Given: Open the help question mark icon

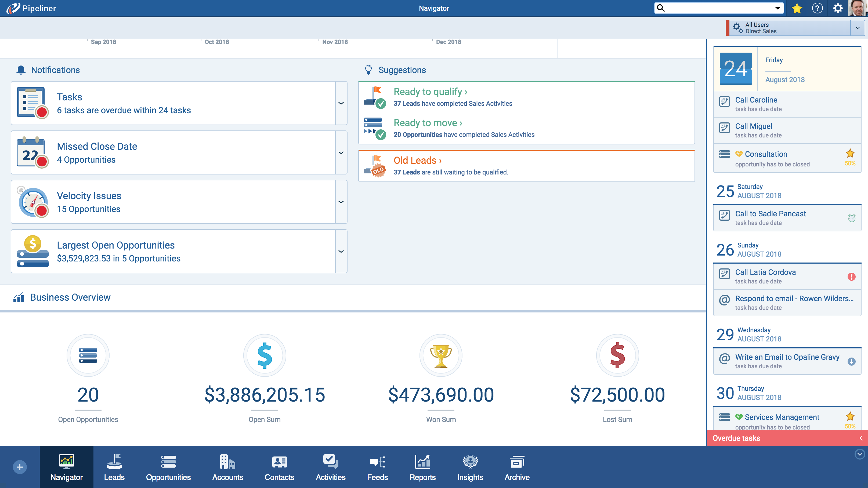Looking at the screenshot, I should 817,8.
